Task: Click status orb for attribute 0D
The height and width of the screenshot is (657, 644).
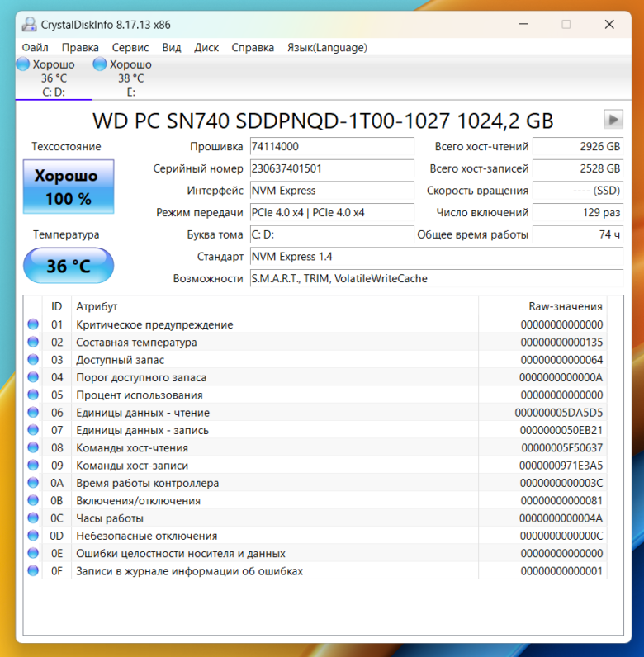Action: point(33,536)
